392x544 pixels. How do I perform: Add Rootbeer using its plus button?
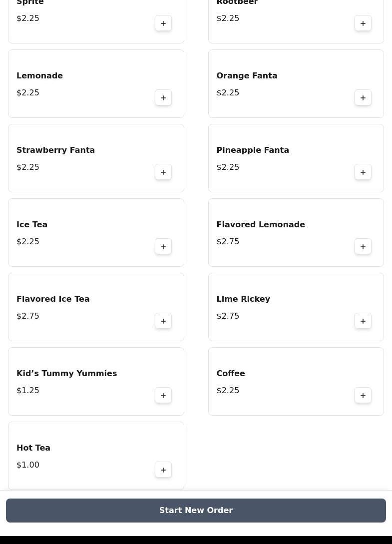[x=363, y=23]
